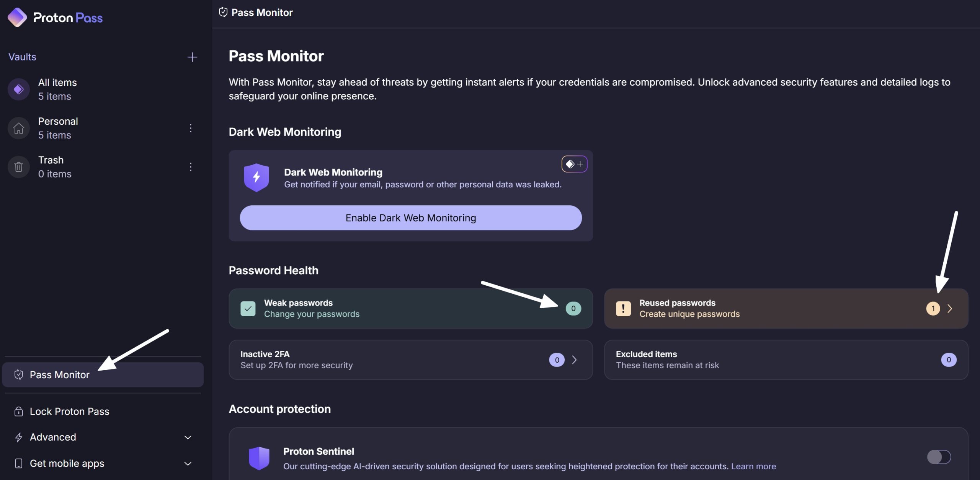Open Personal vault options menu

point(190,128)
